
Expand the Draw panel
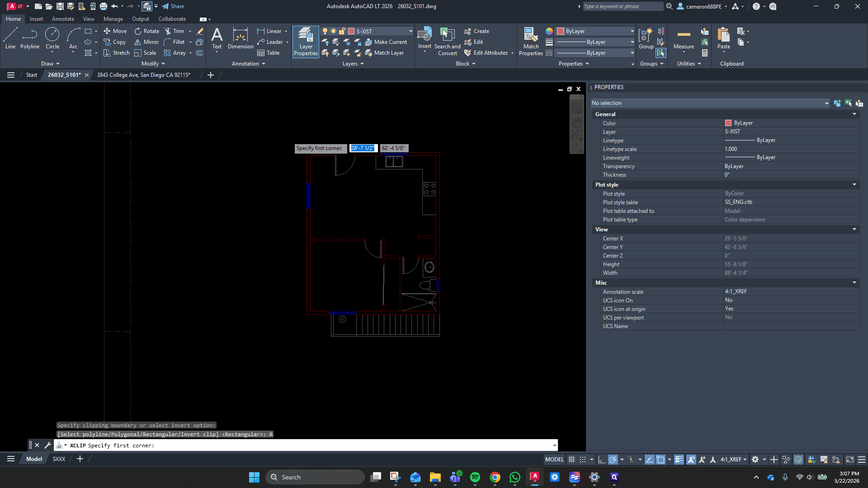50,64
